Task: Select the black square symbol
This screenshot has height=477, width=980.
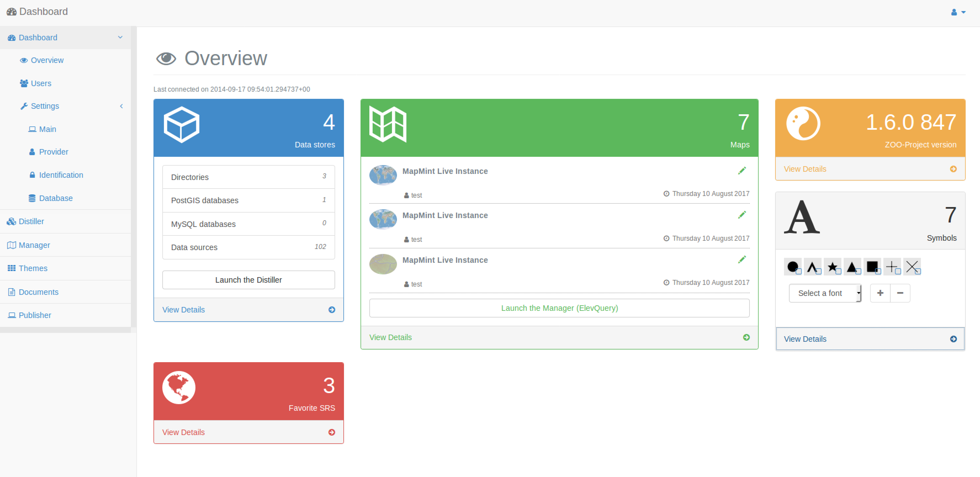Action: pyautogui.click(x=872, y=267)
